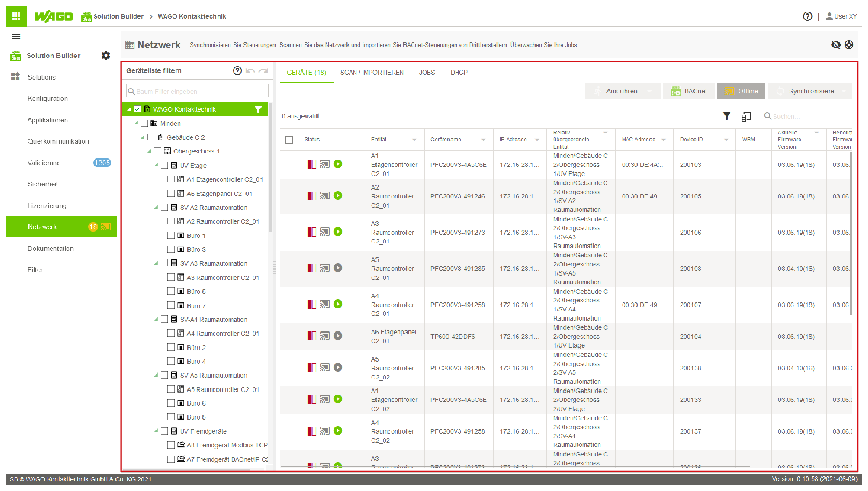
Task: Switch to the GERÄTE (18) tab
Action: pyautogui.click(x=307, y=73)
